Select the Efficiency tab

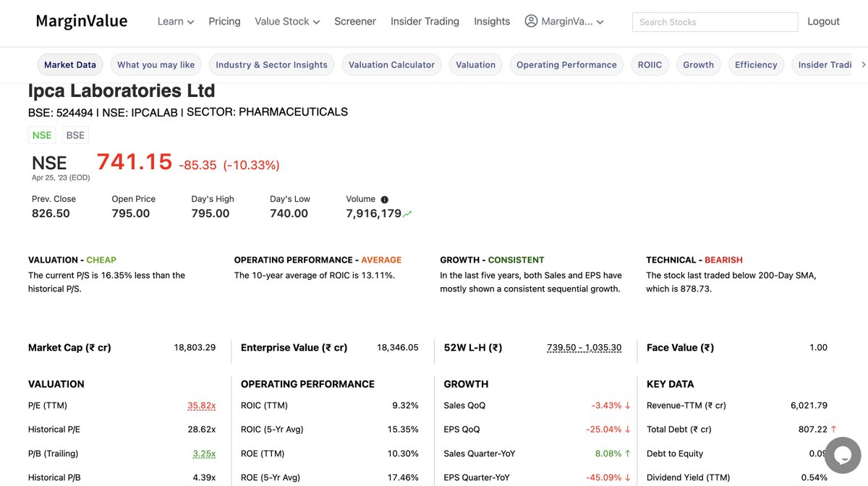click(756, 64)
